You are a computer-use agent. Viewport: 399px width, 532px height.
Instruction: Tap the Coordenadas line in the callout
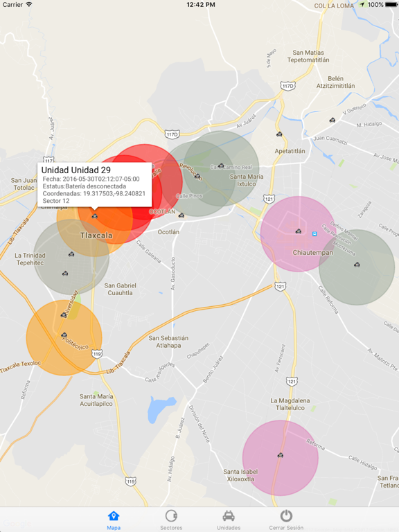point(94,194)
